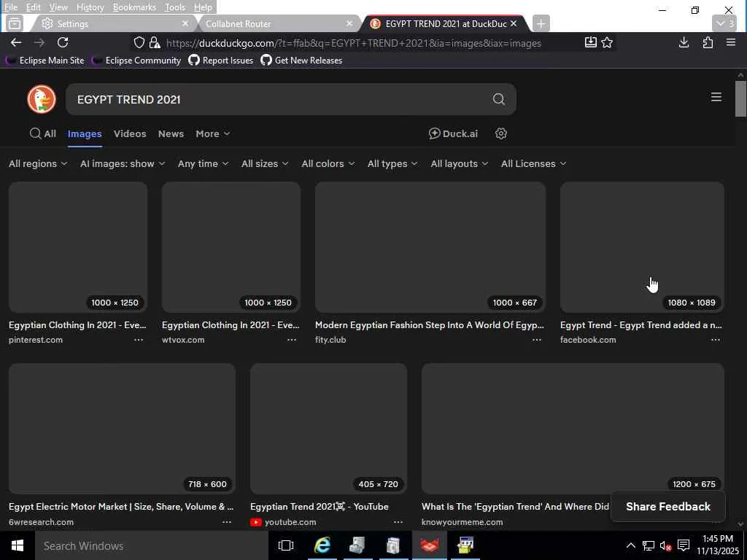Open the 1080 × 1089 facebook.com thumbnail
Image resolution: width=747 pixels, height=560 pixels.
click(642, 247)
